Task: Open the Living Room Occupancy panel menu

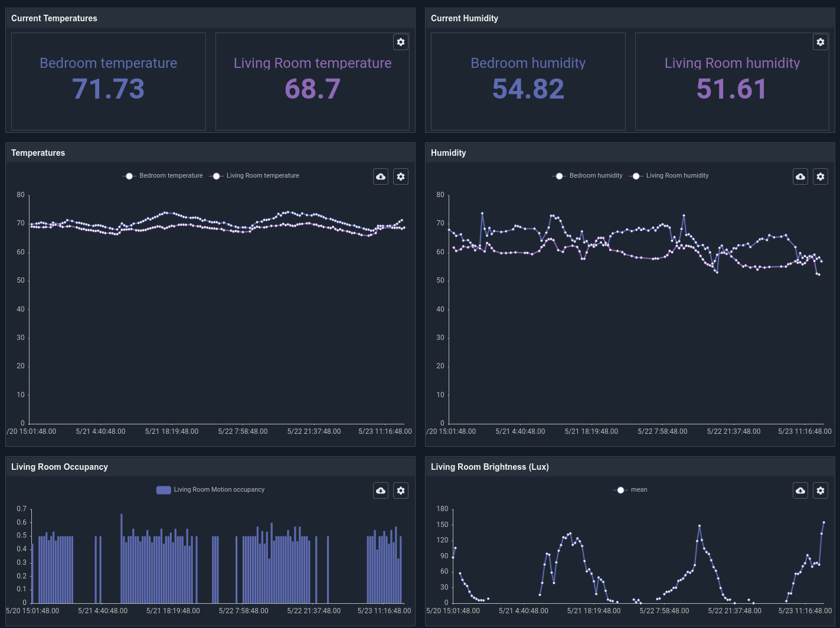Action: click(x=59, y=466)
